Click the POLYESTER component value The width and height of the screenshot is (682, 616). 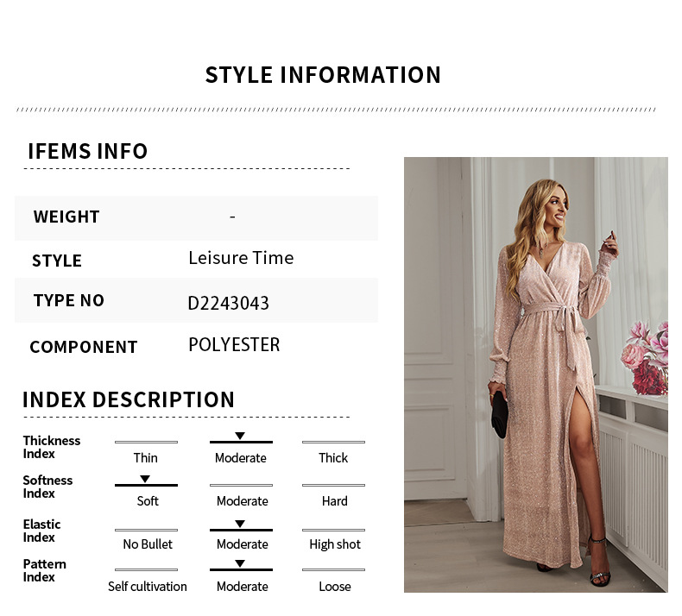(234, 345)
